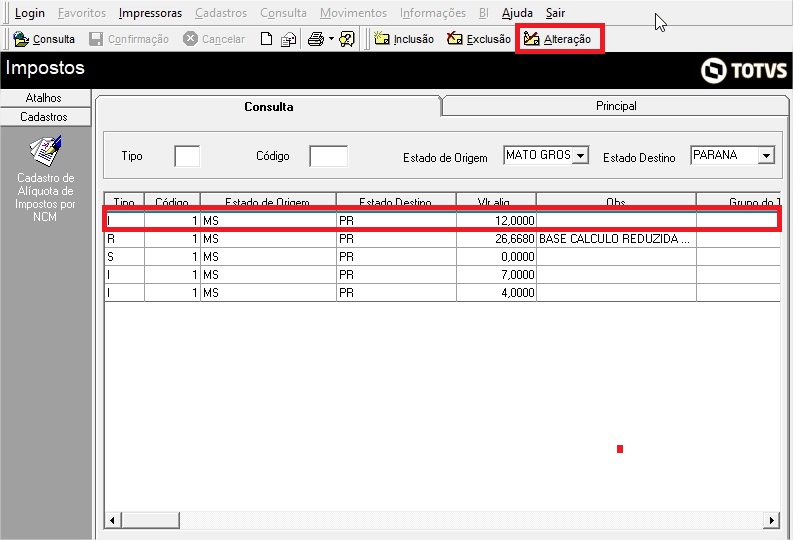Click the right scroll arrow of horizontal scrollbar
The image size is (793, 540).
coord(771,520)
